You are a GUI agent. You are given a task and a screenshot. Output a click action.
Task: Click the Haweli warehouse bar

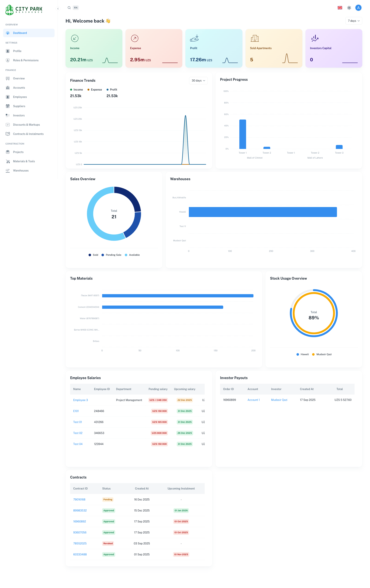(262, 212)
